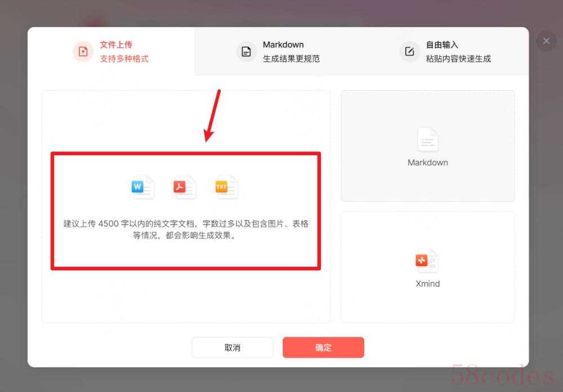Choose the Xmind upload card
The image size is (563, 392).
pyautogui.click(x=428, y=267)
